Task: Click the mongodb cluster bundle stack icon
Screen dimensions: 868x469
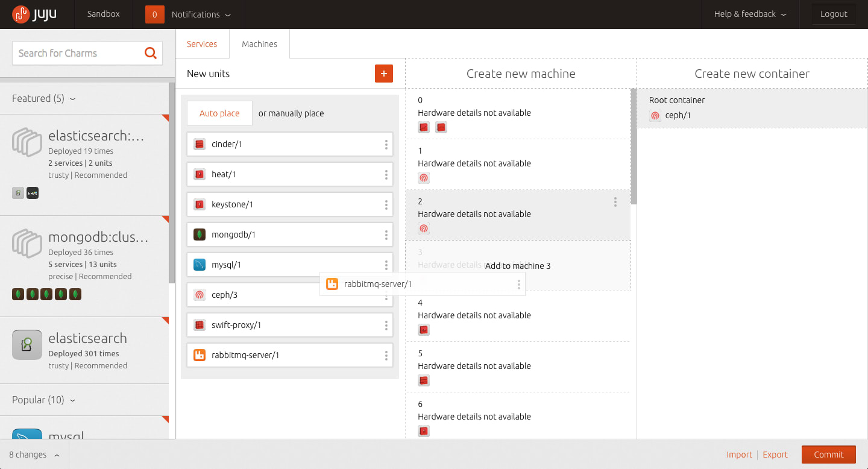Action: tap(27, 244)
